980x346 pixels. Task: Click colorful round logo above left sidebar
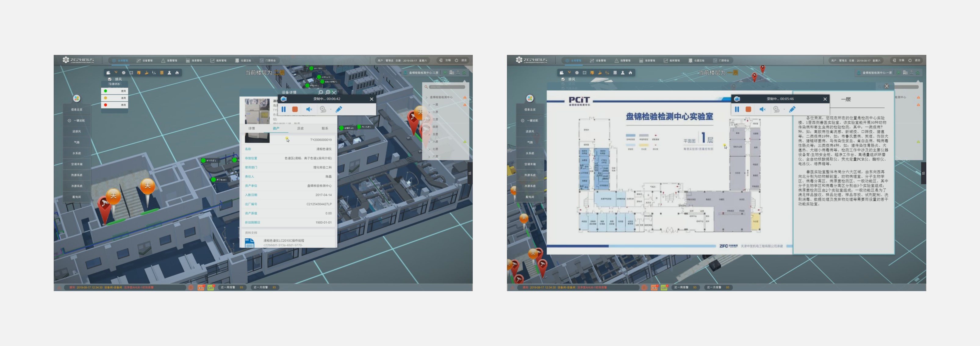pyautogui.click(x=77, y=99)
